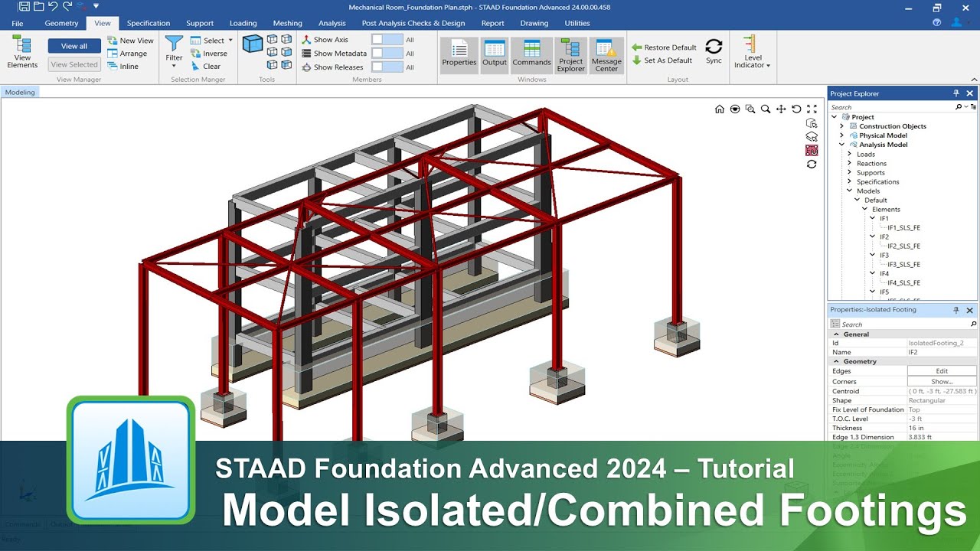Screen dimensions: 980x551
Task: Click the Show... button for Corners
Action: [942, 381]
